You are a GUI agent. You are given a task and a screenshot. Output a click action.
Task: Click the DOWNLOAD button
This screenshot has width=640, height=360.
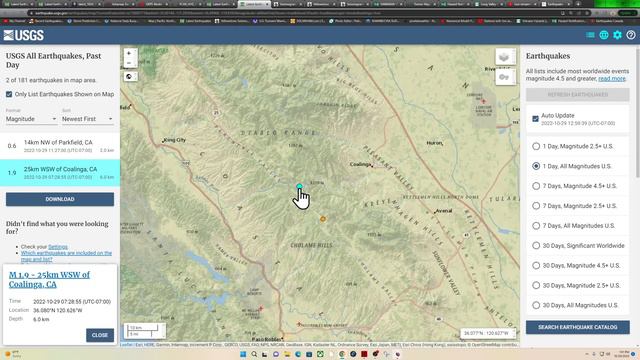coord(60,199)
